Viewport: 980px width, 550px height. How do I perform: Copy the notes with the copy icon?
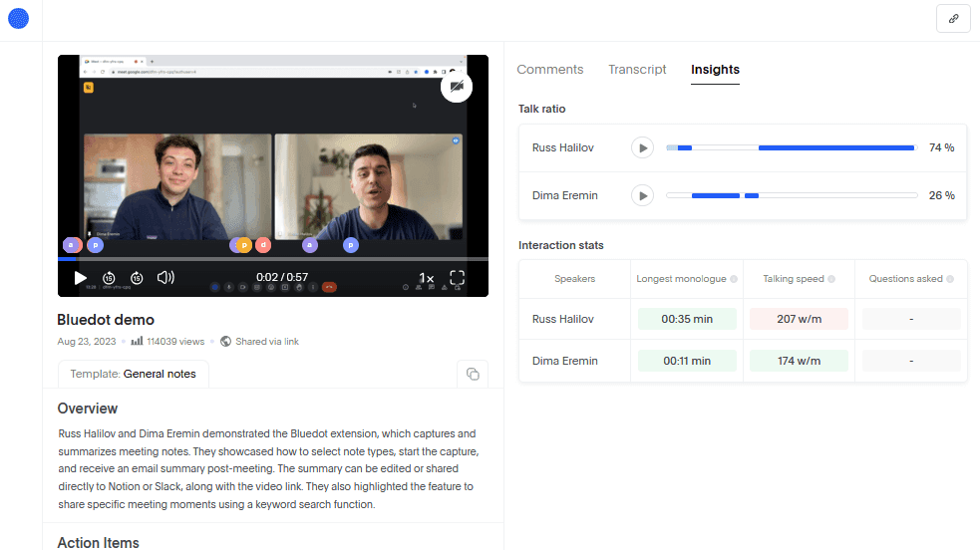[x=473, y=374]
